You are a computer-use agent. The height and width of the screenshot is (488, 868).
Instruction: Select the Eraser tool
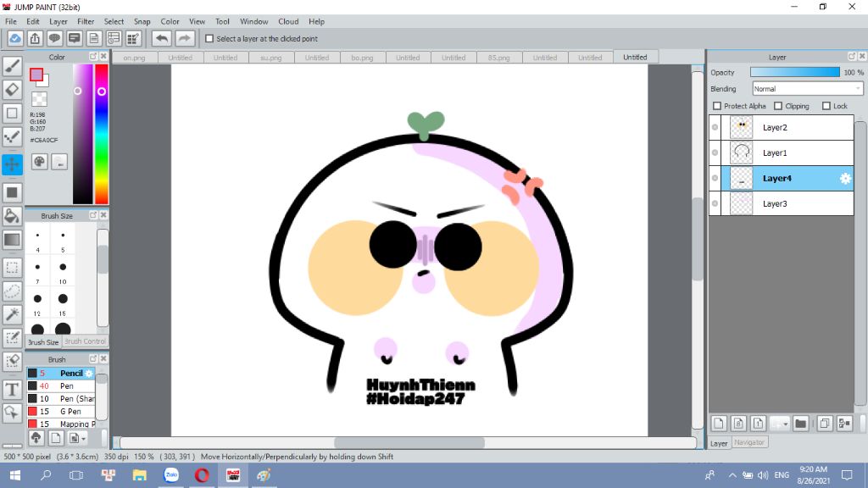12,90
